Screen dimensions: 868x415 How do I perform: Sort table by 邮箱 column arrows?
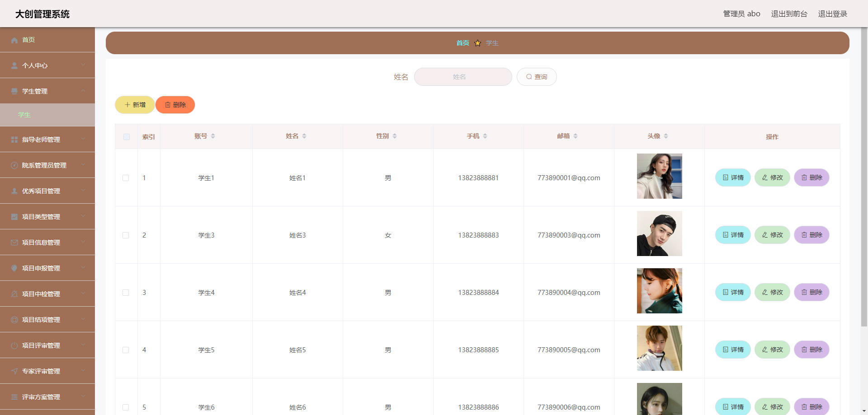576,136
